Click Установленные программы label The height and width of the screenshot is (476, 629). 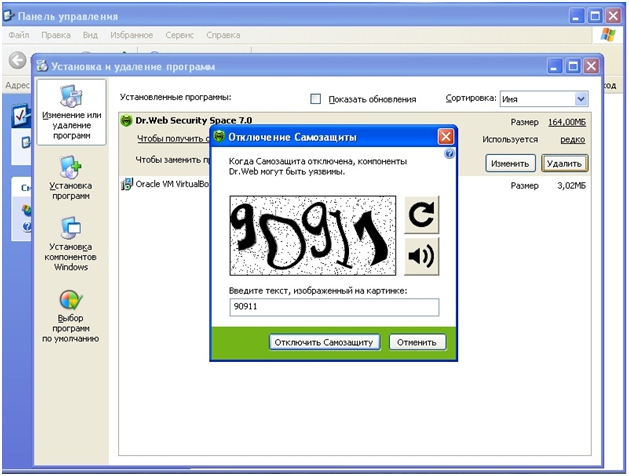tap(175, 97)
